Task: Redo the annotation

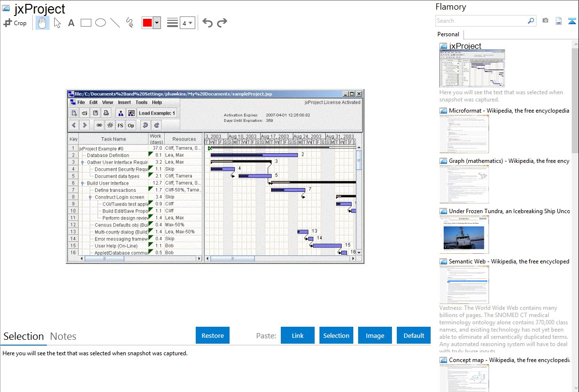Action: click(222, 23)
